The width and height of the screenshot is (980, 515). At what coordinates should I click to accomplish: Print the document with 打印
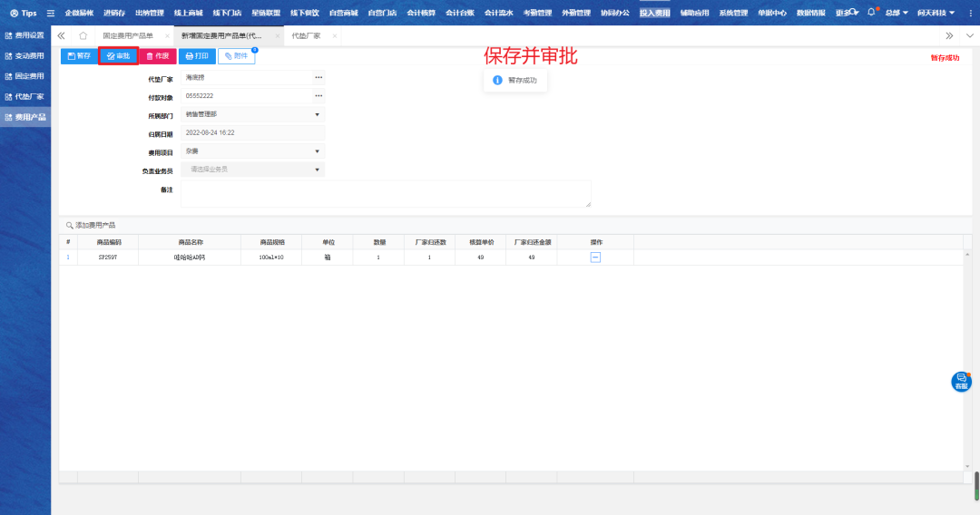pyautogui.click(x=197, y=56)
